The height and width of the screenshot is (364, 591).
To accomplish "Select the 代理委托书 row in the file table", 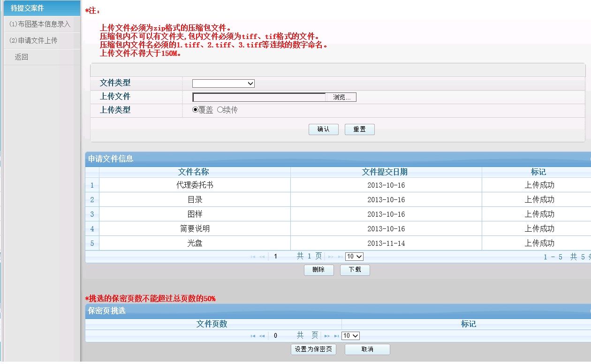I will click(195, 185).
